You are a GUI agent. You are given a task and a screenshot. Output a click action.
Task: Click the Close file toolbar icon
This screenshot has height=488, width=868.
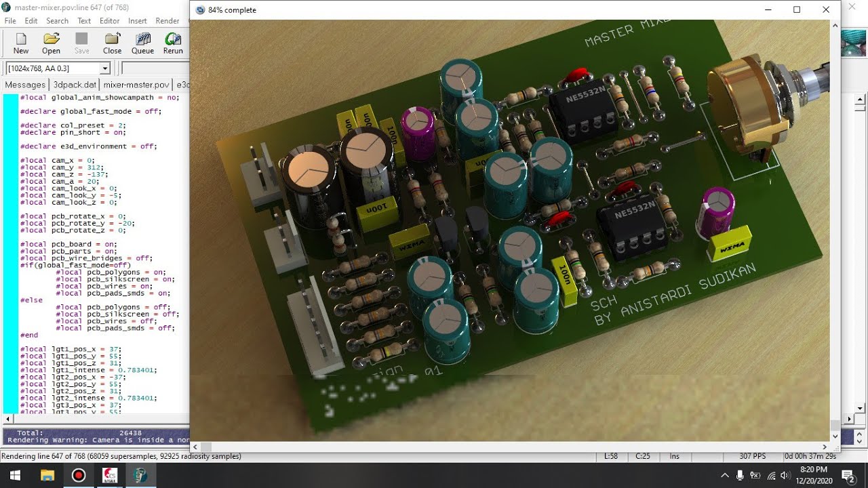point(112,43)
